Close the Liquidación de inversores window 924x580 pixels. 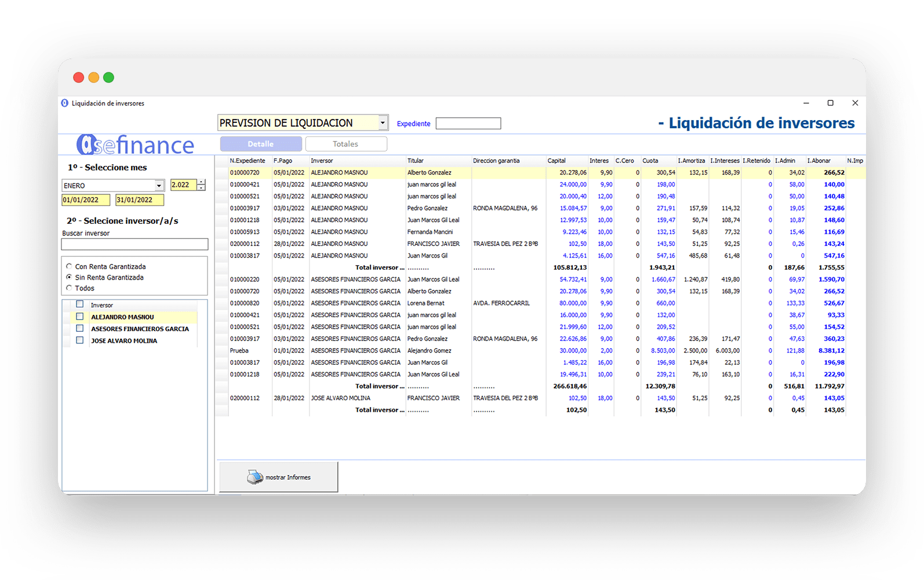coord(855,103)
